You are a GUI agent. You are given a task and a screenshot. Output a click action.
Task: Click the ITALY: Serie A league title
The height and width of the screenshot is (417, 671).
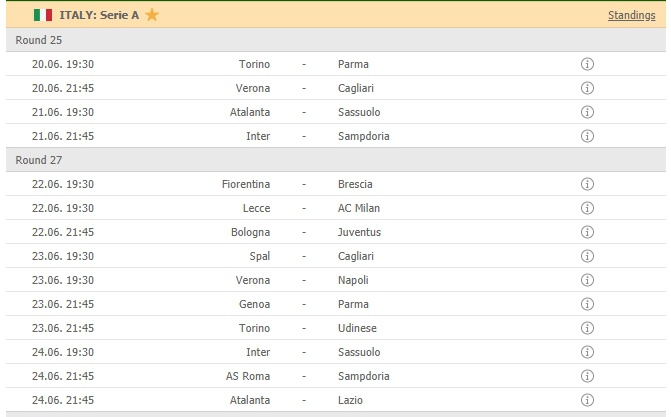tap(101, 15)
